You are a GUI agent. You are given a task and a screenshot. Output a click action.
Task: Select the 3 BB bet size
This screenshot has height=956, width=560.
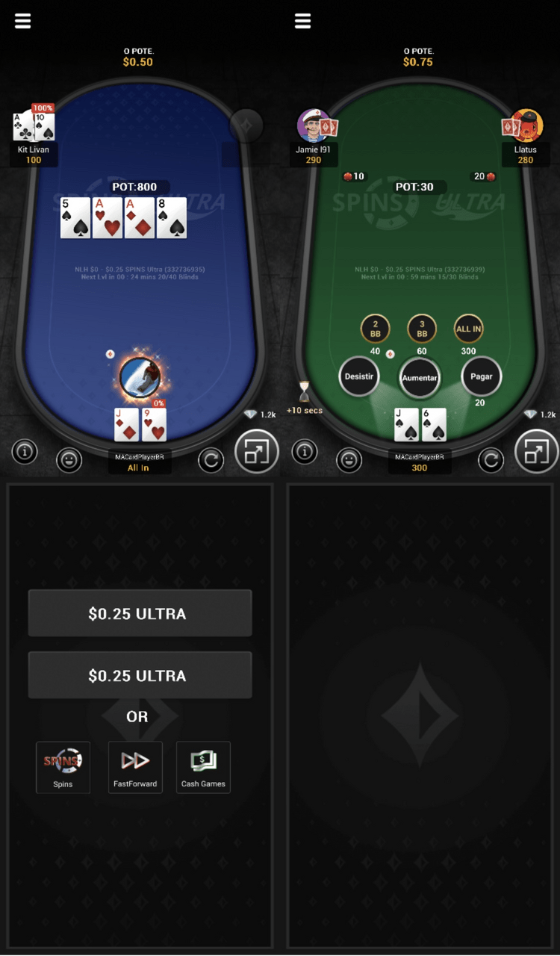422,328
